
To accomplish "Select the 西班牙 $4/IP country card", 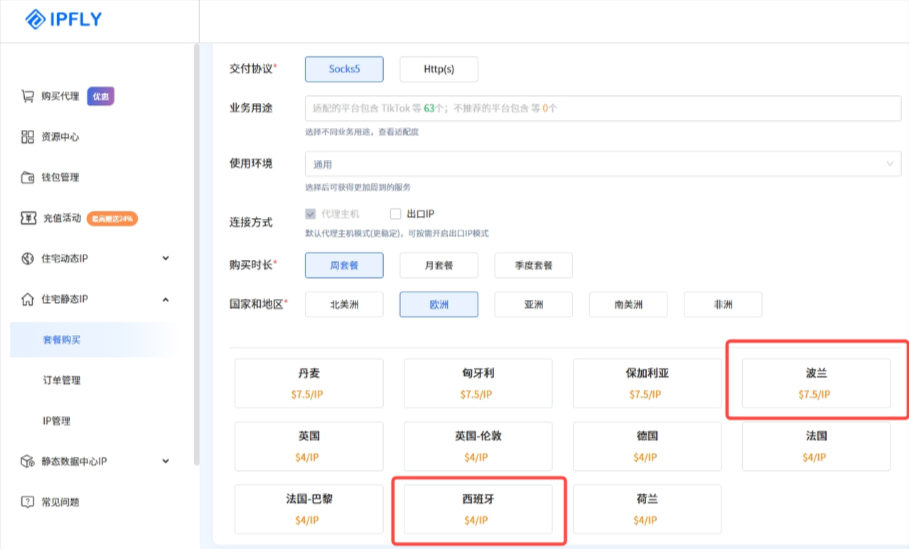I will click(x=478, y=509).
